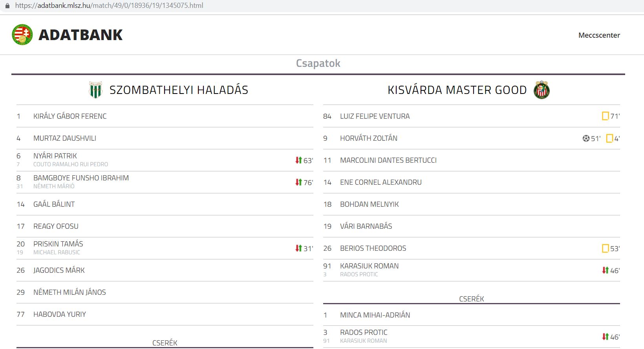The width and height of the screenshot is (644, 349).
Task: Click the goal ball icon for Horváth Zoltán
Action: (586, 138)
